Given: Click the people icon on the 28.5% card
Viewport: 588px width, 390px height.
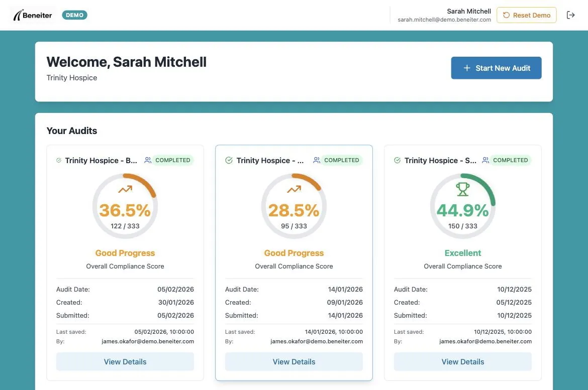Looking at the screenshot, I should coord(317,160).
